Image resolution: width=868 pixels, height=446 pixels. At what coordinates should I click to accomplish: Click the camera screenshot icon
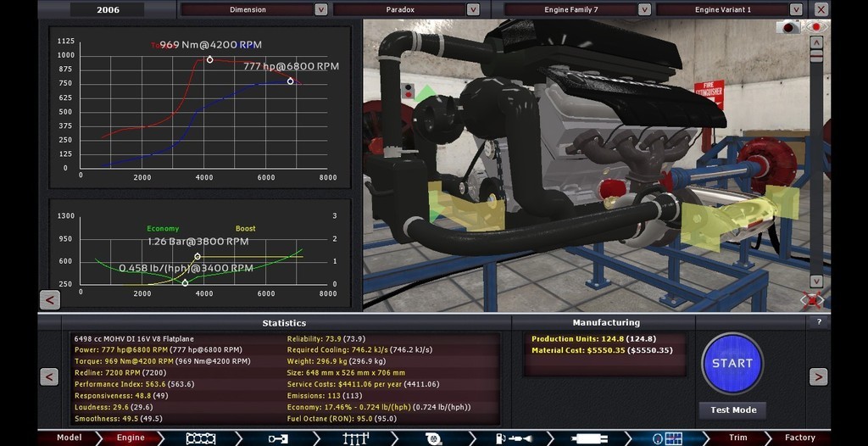click(x=789, y=27)
